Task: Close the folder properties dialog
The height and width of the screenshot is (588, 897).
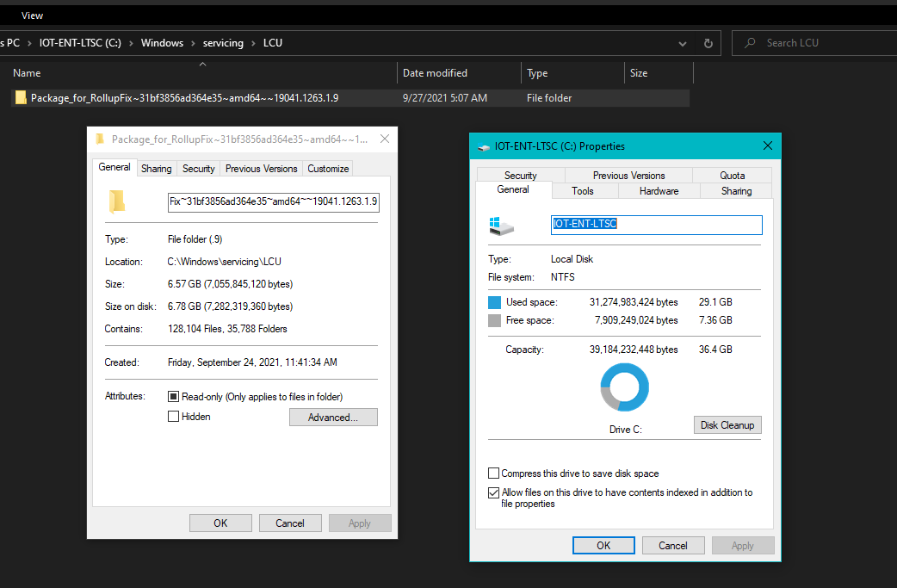Action: tap(385, 139)
